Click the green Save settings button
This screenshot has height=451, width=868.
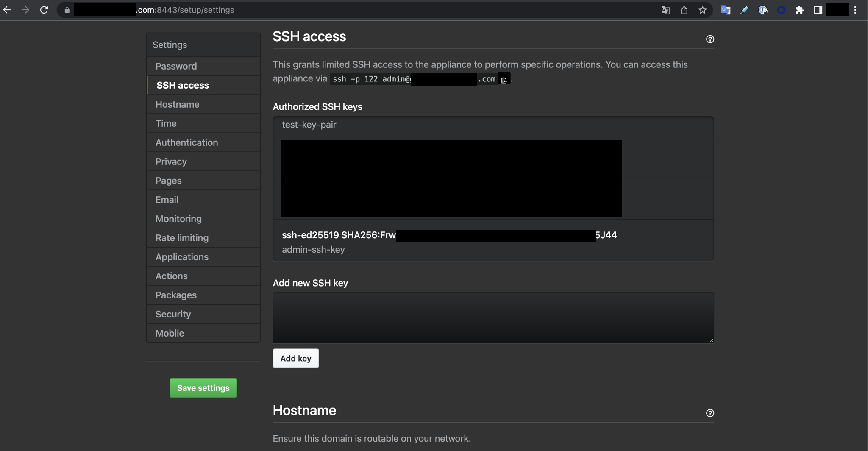click(203, 388)
